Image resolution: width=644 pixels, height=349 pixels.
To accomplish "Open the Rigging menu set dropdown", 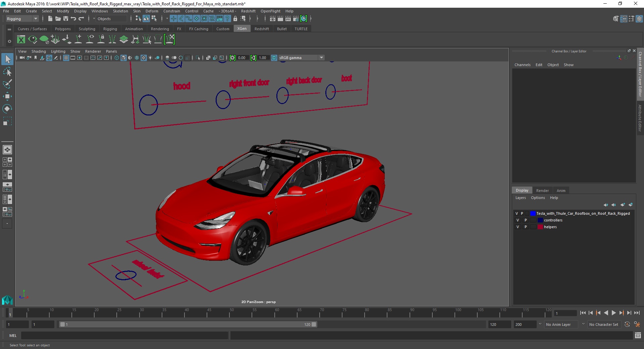I will (x=22, y=19).
